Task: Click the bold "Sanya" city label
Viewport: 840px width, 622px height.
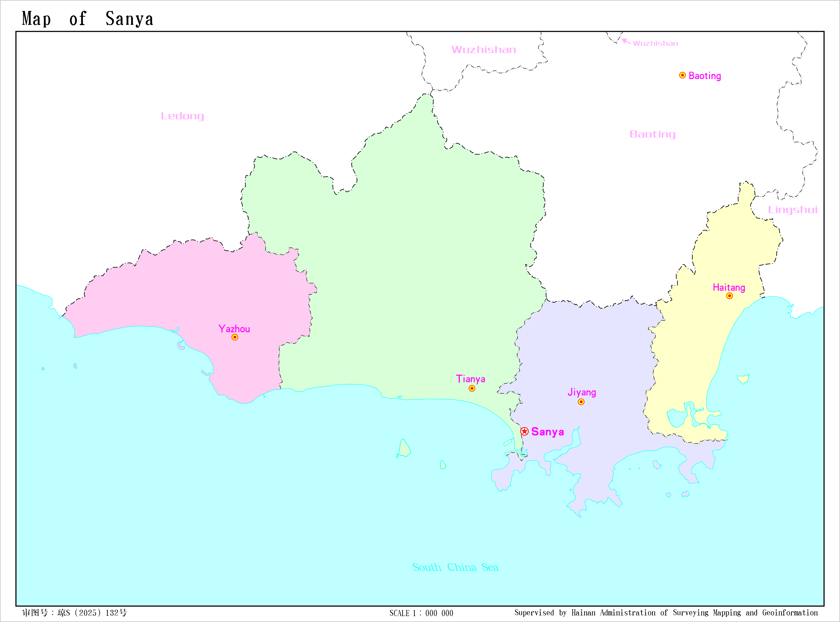Action: (547, 432)
